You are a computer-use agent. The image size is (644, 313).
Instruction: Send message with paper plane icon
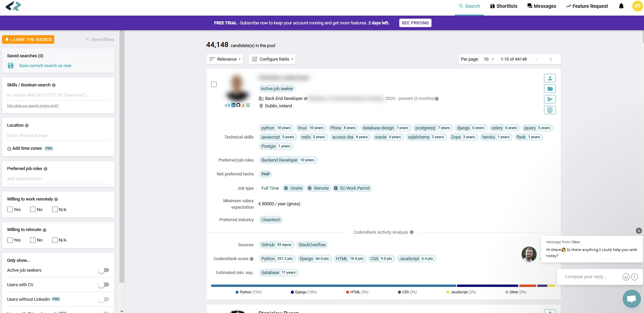point(550,99)
